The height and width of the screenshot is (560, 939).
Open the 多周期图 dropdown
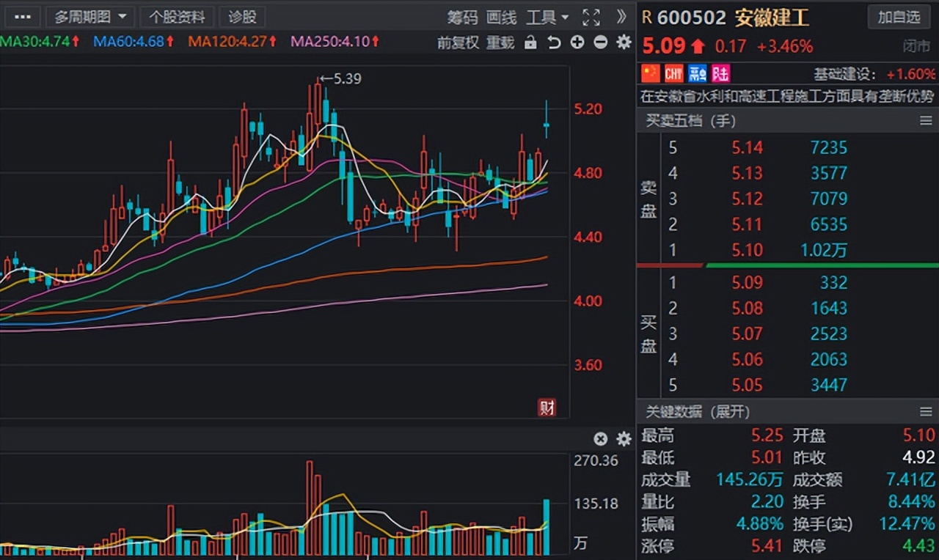pyautogui.click(x=89, y=17)
